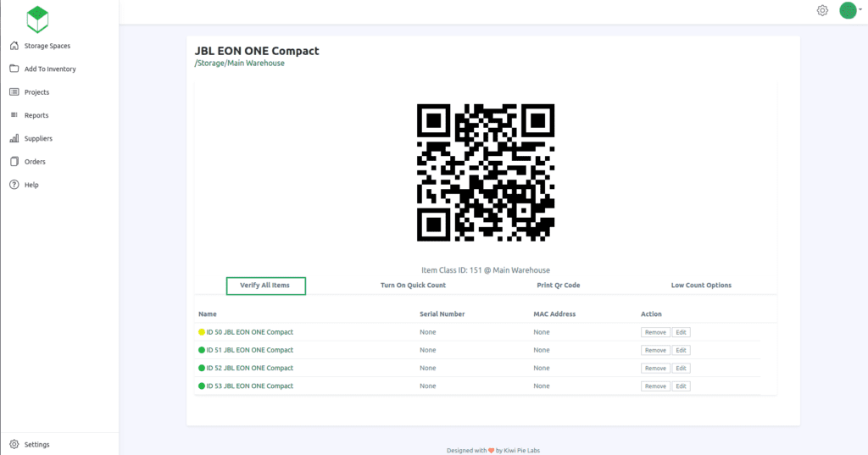Viewport: 868px width, 455px height.
Task: Open the Help page
Action: (x=31, y=185)
